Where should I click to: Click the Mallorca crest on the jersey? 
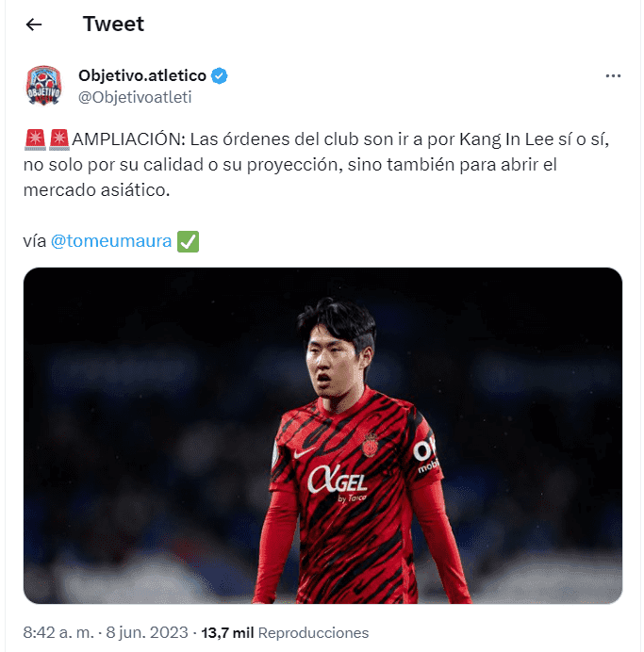tap(370, 445)
